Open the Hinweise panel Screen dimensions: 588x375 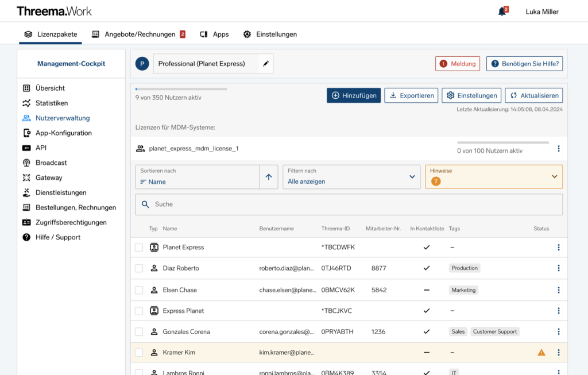493,177
